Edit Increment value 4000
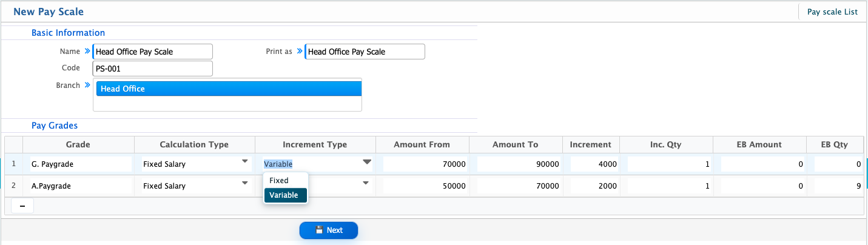 click(x=594, y=164)
